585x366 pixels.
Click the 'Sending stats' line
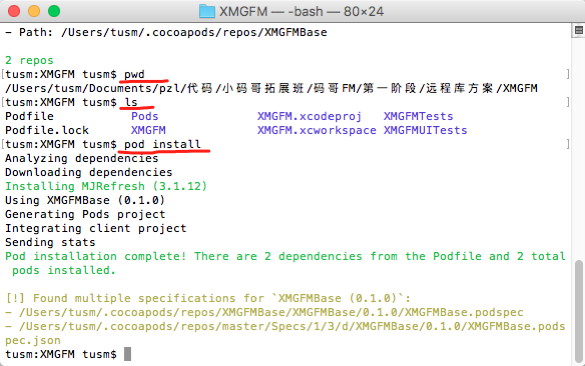pyautogui.click(x=50, y=242)
